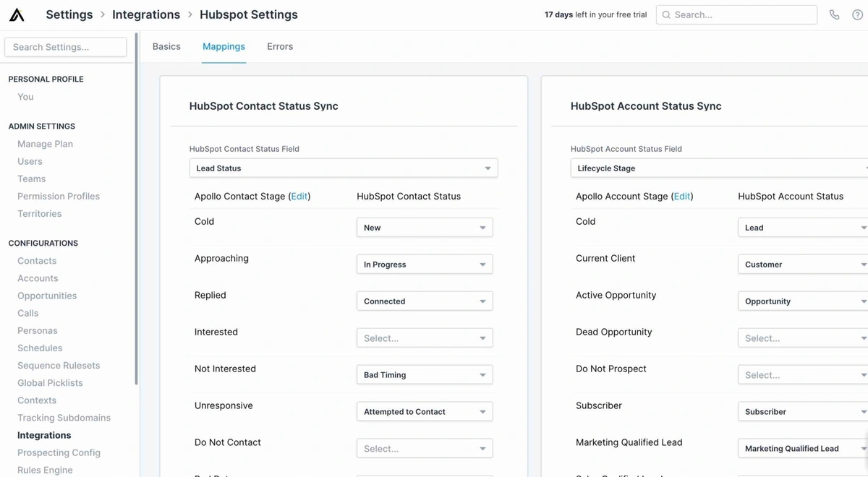
Task: Click the search magnifier icon in top bar
Action: click(x=666, y=14)
